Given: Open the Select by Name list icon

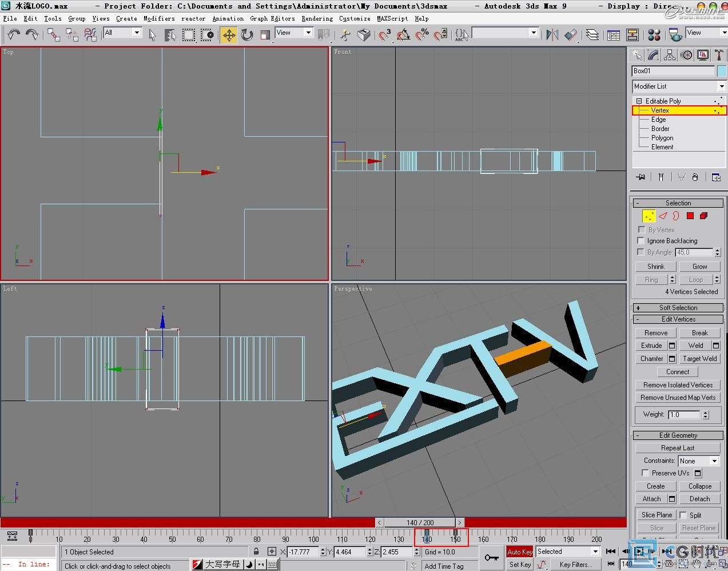Looking at the screenshot, I should click(x=170, y=35).
